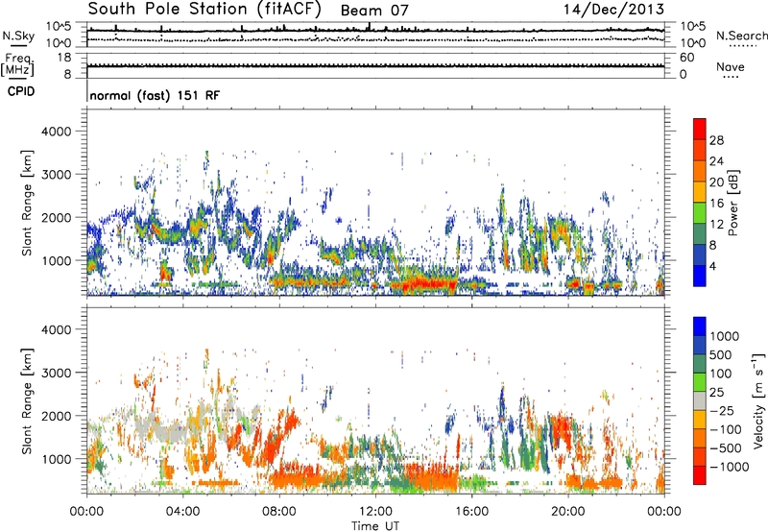The width and height of the screenshot is (768, 532).
Task: Click the '4' label on Power colorbar
Action: (x=712, y=266)
